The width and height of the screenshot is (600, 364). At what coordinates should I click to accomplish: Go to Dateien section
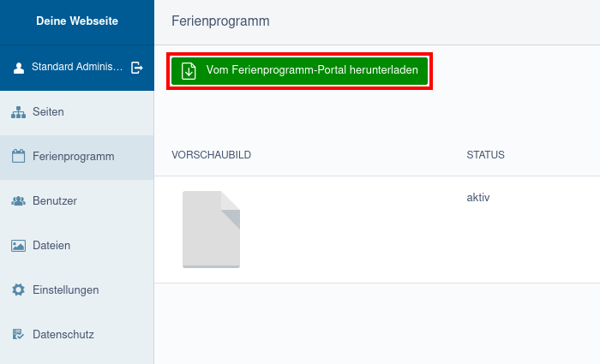pos(77,246)
